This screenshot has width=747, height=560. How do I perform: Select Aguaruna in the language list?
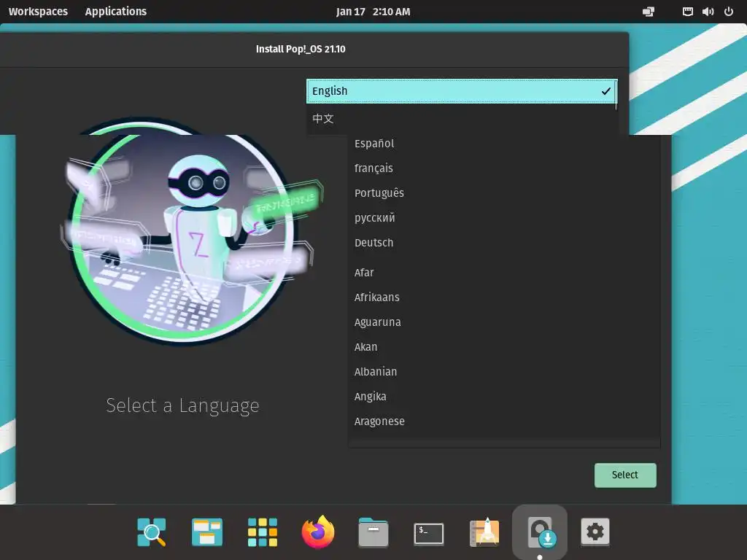pyautogui.click(x=503, y=322)
